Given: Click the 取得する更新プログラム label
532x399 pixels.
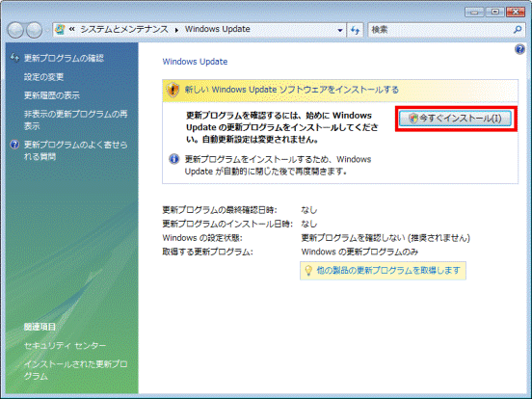Looking at the screenshot, I should click(x=207, y=253).
